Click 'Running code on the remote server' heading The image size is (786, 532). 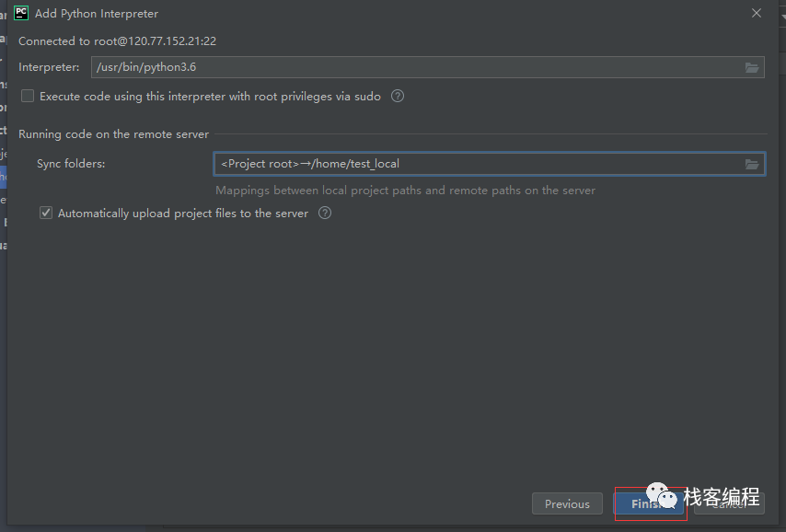(x=113, y=133)
